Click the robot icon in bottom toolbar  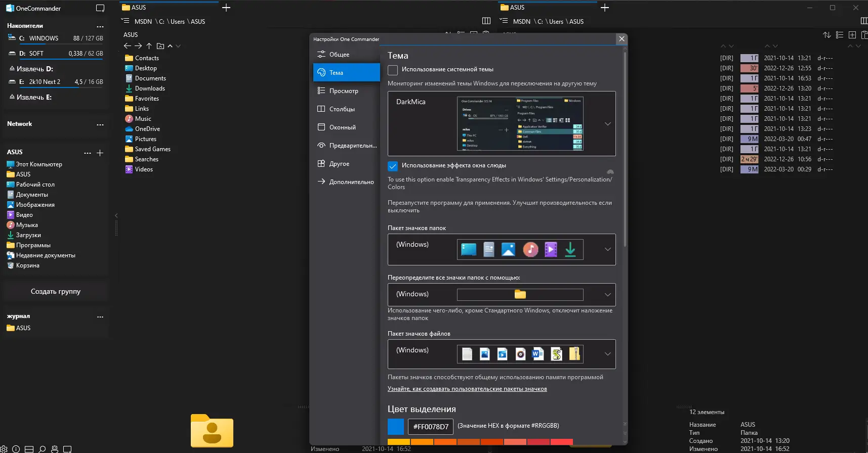(55, 449)
